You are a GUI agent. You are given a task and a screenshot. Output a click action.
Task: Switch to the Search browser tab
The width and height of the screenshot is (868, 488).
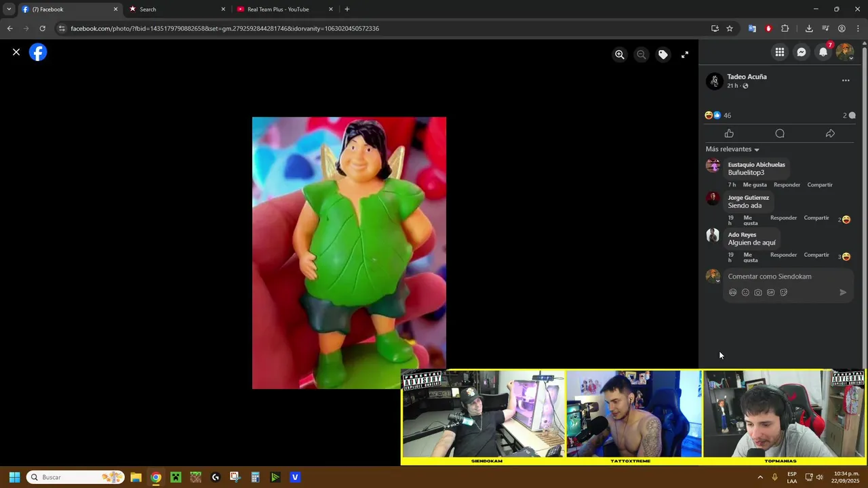pos(176,9)
